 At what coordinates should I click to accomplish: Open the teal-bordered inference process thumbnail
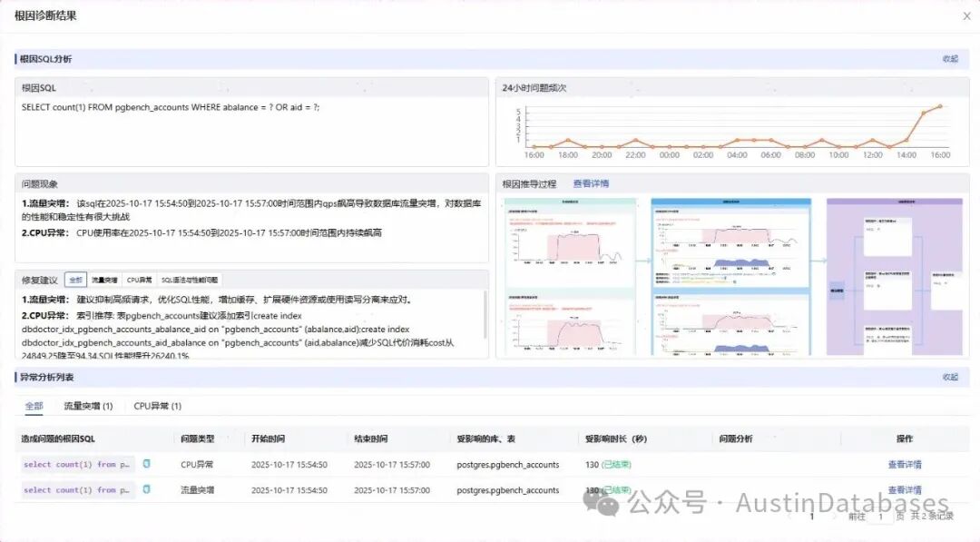tap(569, 276)
